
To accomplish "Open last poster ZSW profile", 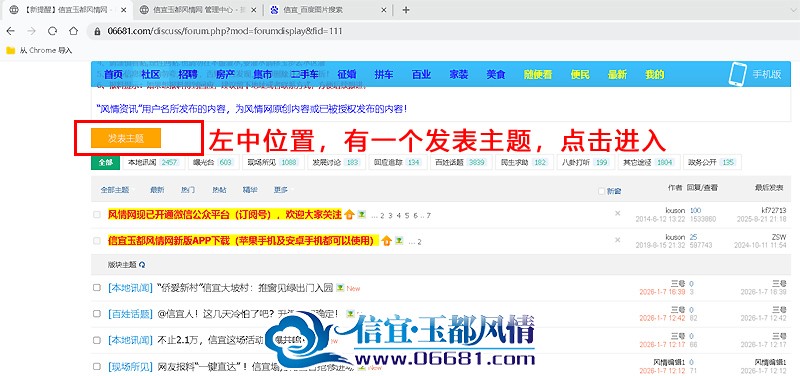I will click(x=779, y=237).
